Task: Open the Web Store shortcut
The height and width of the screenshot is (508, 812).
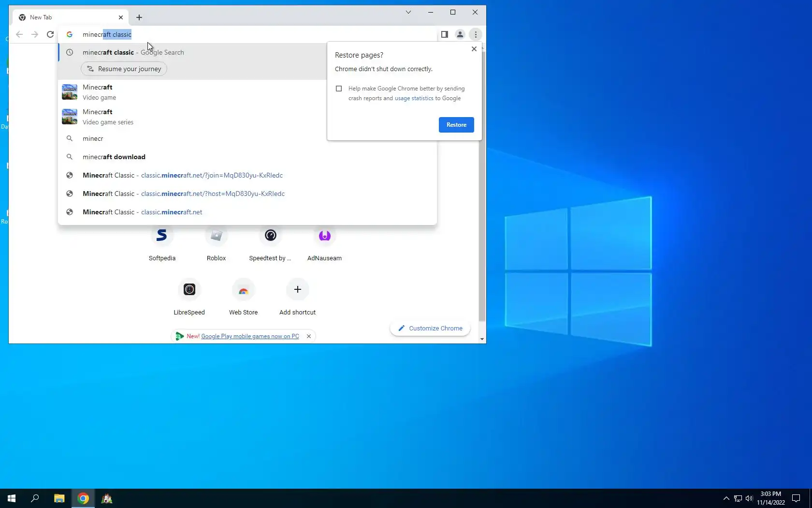Action: [x=243, y=298]
